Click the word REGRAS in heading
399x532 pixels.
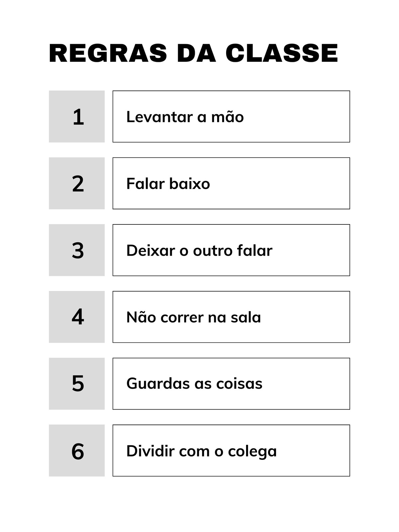pyautogui.click(x=108, y=53)
